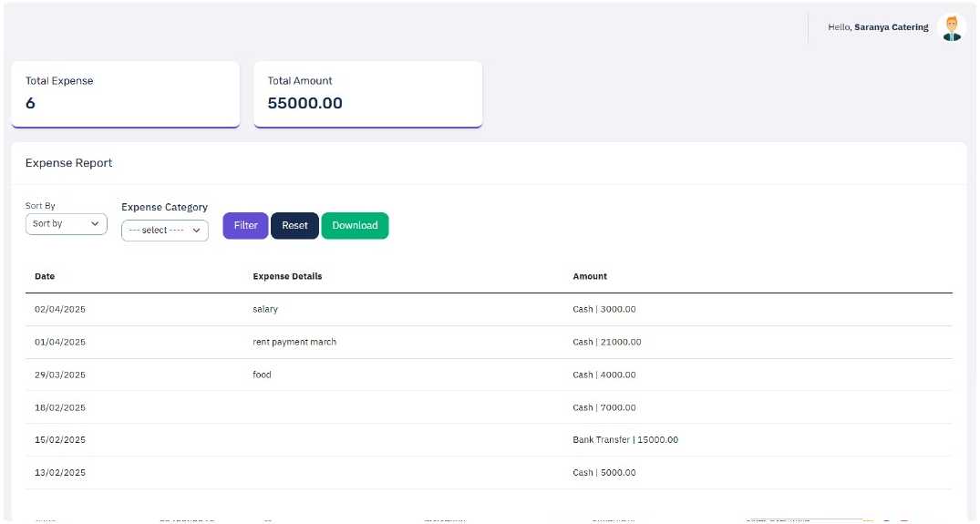Open the Sort by dropdown

click(67, 223)
